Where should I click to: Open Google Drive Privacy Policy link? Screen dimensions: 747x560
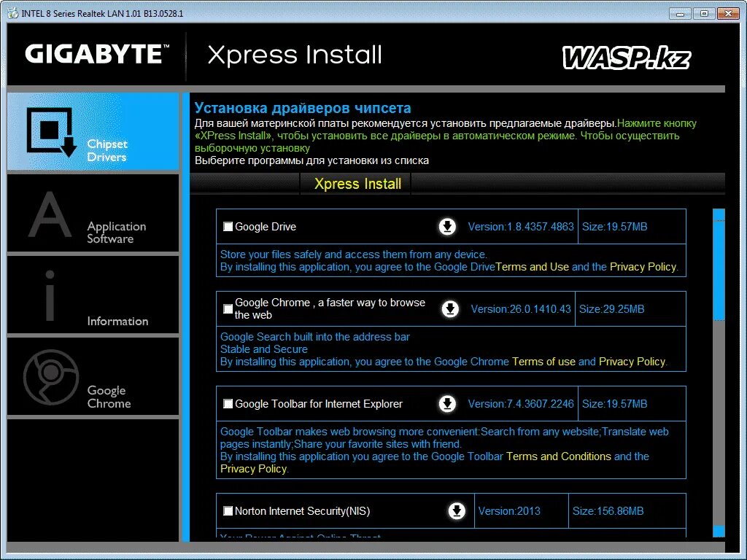(x=643, y=267)
